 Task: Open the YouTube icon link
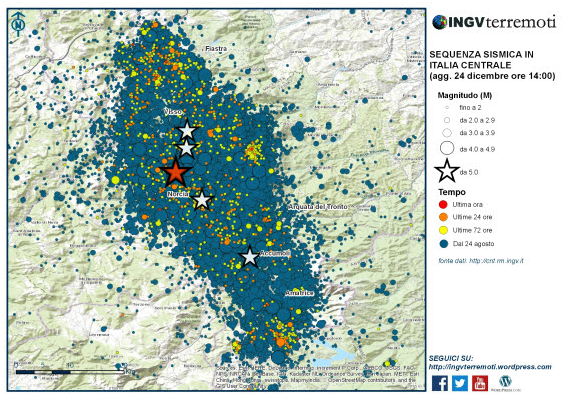pyautogui.click(x=480, y=383)
